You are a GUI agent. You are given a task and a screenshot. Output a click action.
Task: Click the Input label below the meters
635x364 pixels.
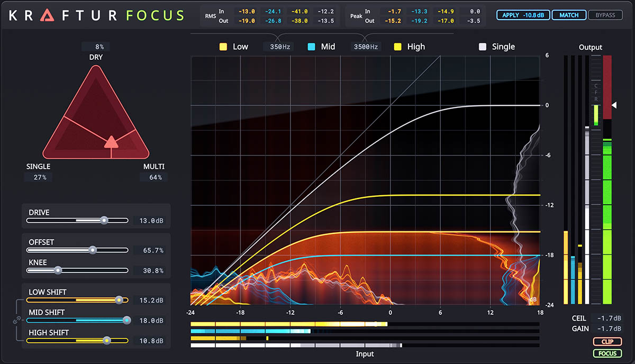(x=365, y=353)
